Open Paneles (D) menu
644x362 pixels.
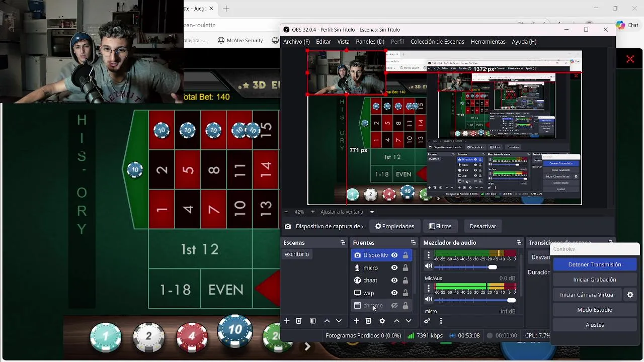pos(370,42)
